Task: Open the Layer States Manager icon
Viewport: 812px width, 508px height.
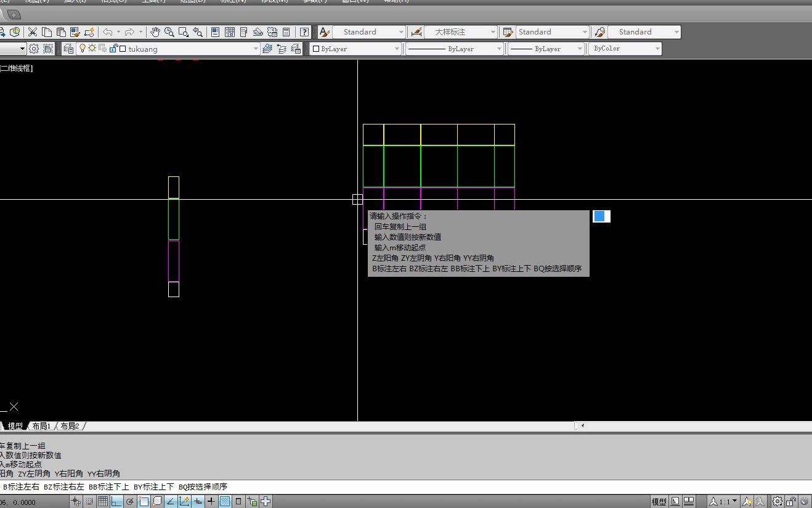Action: pos(296,49)
